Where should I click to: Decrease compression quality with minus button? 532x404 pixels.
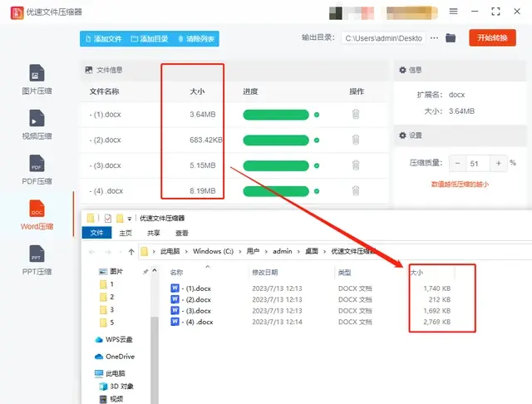tap(458, 164)
